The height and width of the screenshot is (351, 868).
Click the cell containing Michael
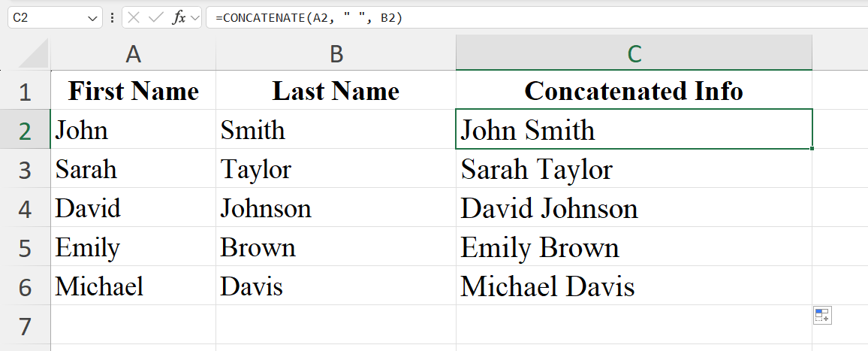coord(133,286)
